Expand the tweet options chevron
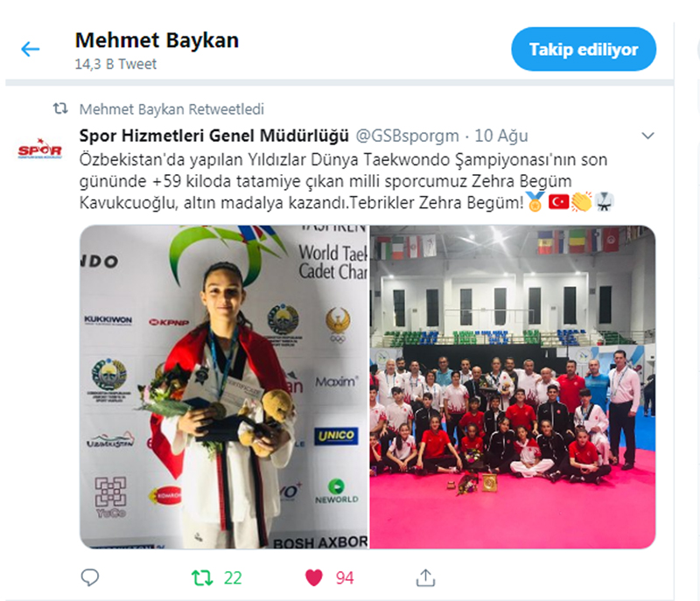This screenshot has height=601, width=700. pos(647,136)
